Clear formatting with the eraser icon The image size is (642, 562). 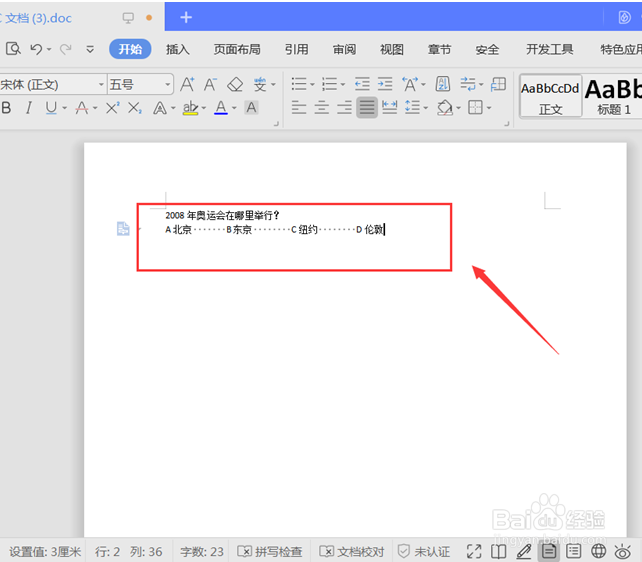pos(235,84)
